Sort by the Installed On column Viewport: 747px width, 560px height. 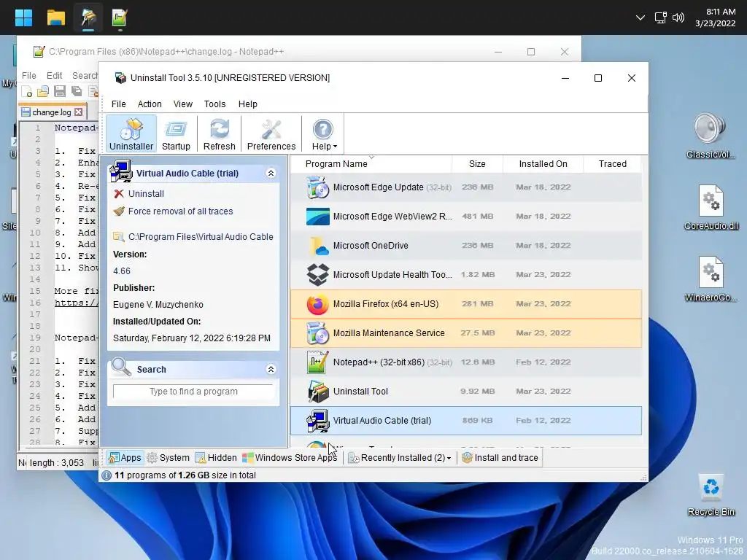pyautogui.click(x=543, y=164)
